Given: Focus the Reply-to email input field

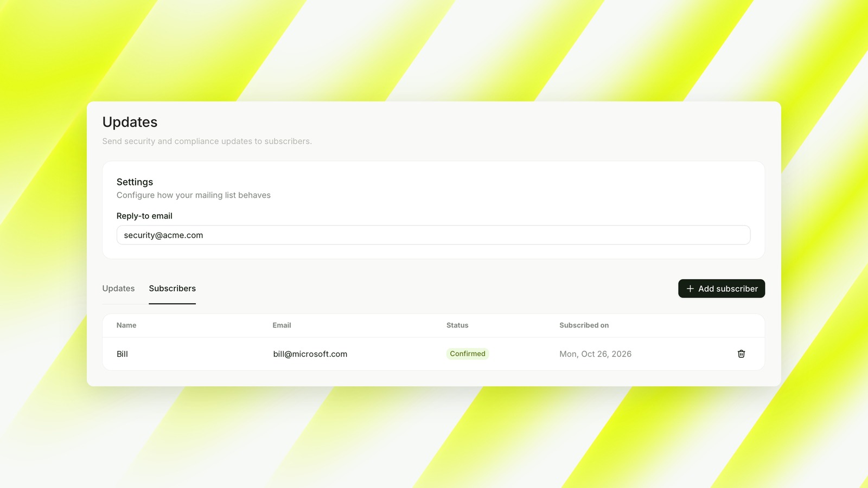Looking at the screenshot, I should 433,235.
